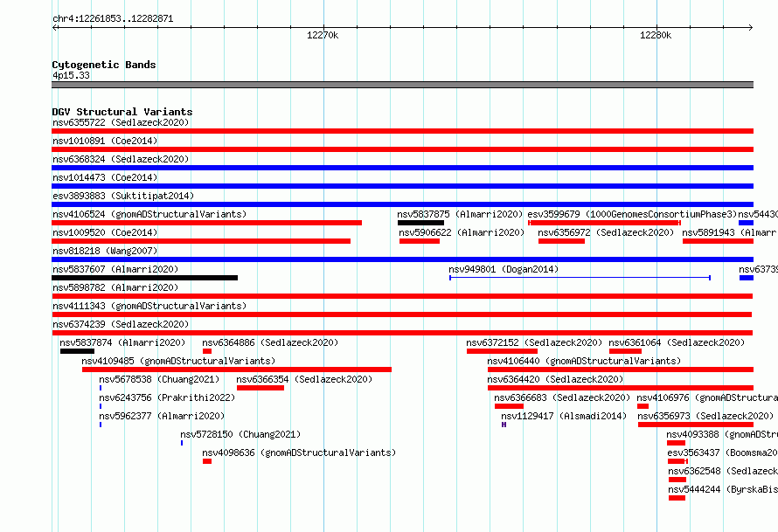Select the black nsv5837875 (Almarri2020) bar
The width and height of the screenshot is (778, 532).
coord(420,223)
